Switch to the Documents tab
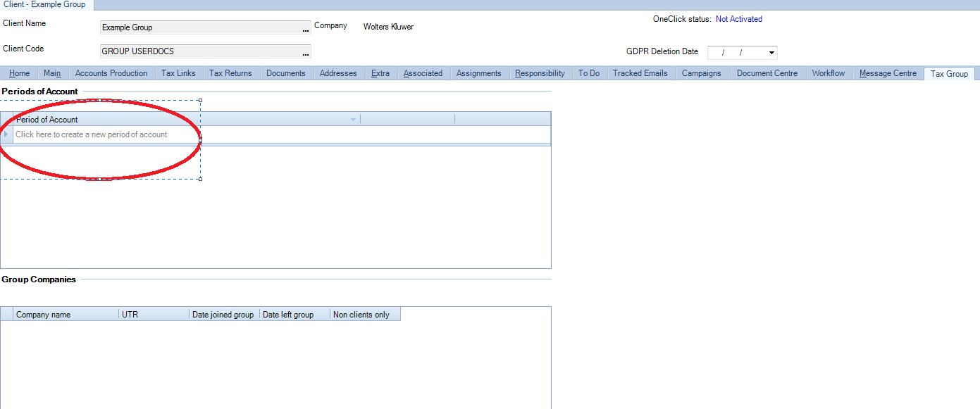The image size is (980, 409). point(286,73)
